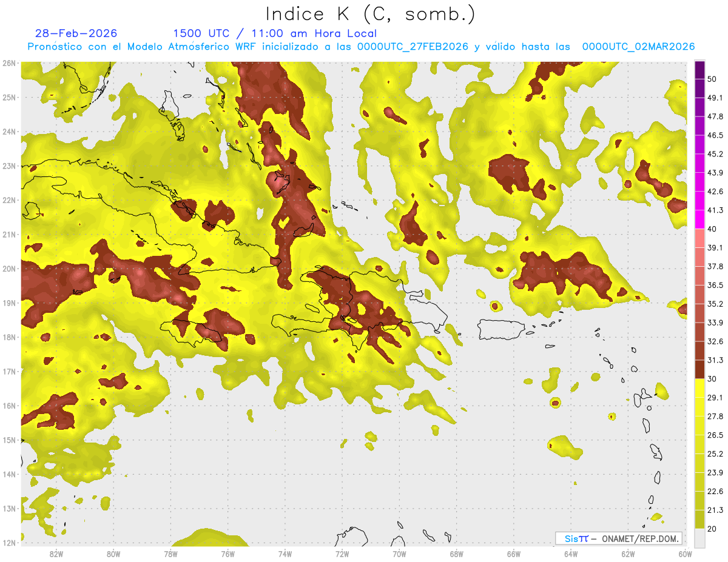Click the colorbar label "35.2"
The width and height of the screenshot is (728, 562).
(715, 304)
